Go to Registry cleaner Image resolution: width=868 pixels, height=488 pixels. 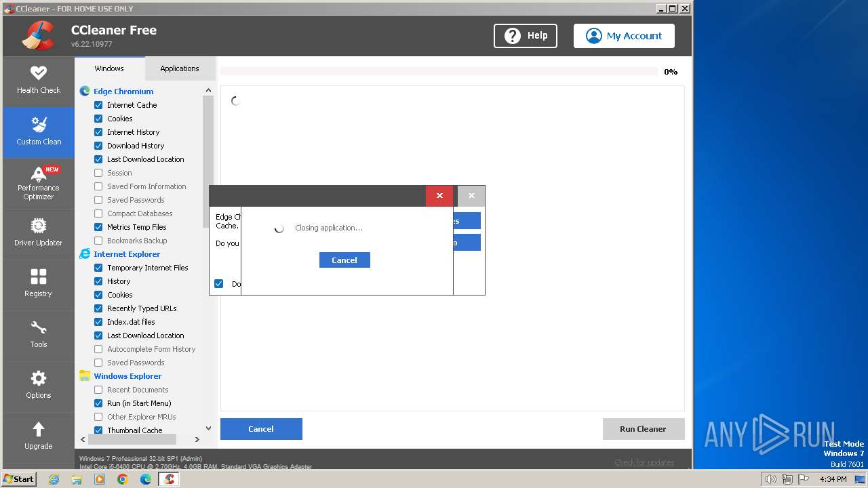[39, 283]
